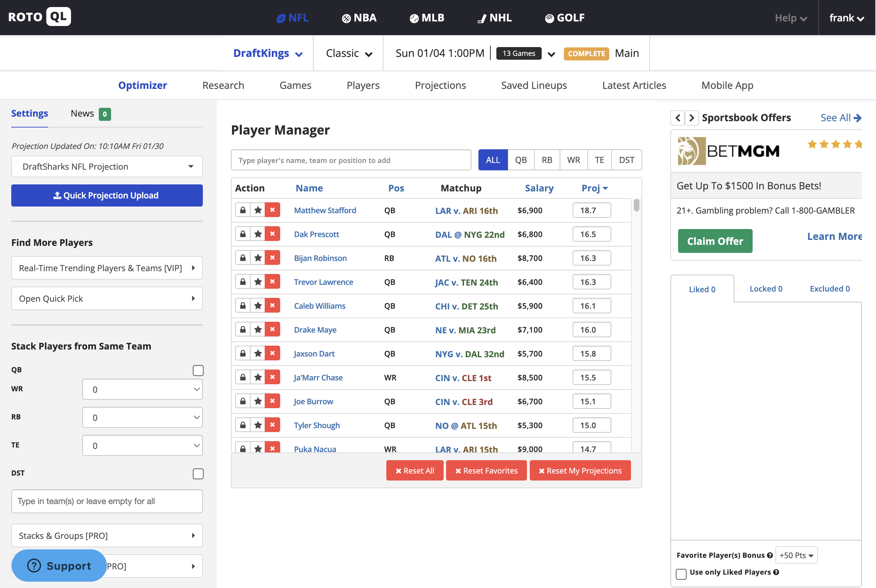
Task: Click Quick Projection Upload button
Action: (107, 195)
